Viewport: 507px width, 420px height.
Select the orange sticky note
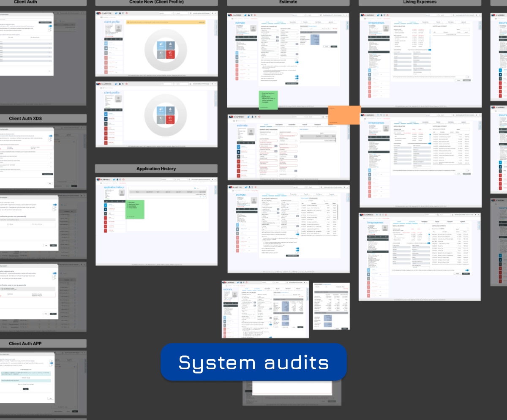[344, 115]
